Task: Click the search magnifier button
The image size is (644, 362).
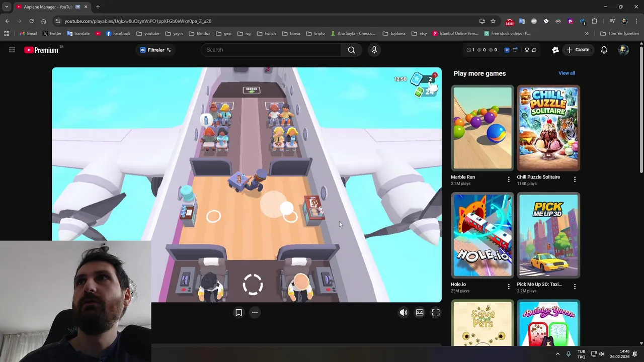Action: pos(351,50)
